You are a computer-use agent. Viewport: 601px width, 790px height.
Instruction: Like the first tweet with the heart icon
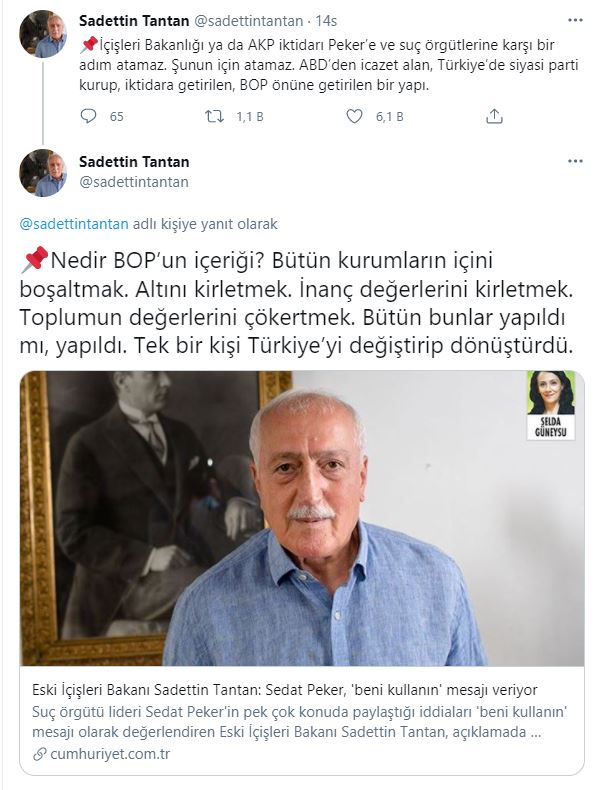354,116
